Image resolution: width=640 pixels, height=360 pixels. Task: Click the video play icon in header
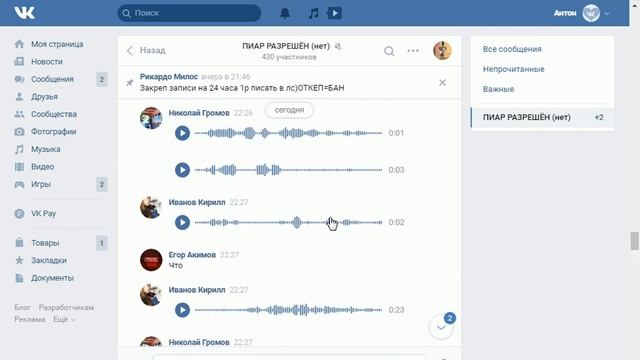pos(335,13)
